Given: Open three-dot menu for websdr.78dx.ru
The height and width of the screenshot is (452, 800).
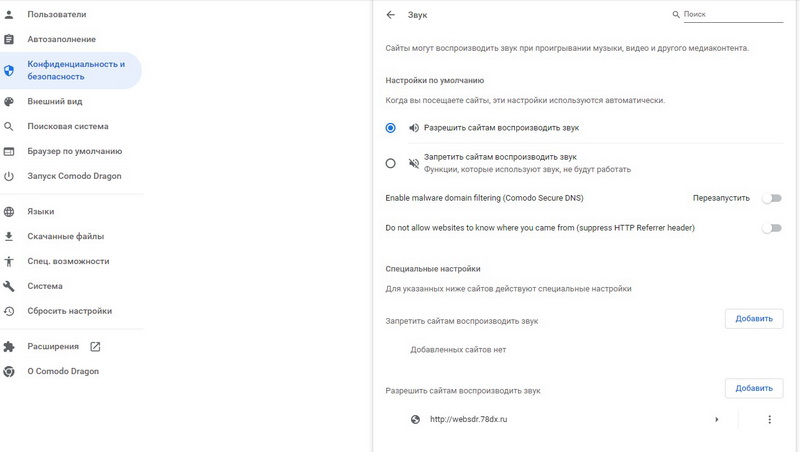Looking at the screenshot, I should coord(769,419).
